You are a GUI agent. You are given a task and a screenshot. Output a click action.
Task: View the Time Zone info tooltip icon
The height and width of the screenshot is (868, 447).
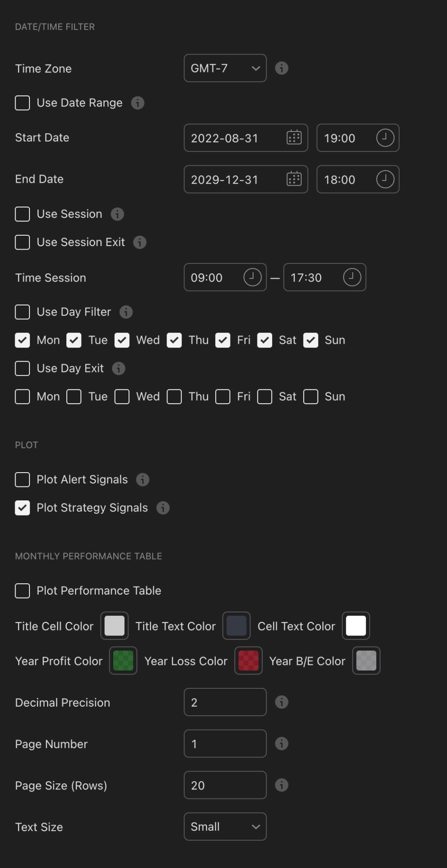pos(281,68)
